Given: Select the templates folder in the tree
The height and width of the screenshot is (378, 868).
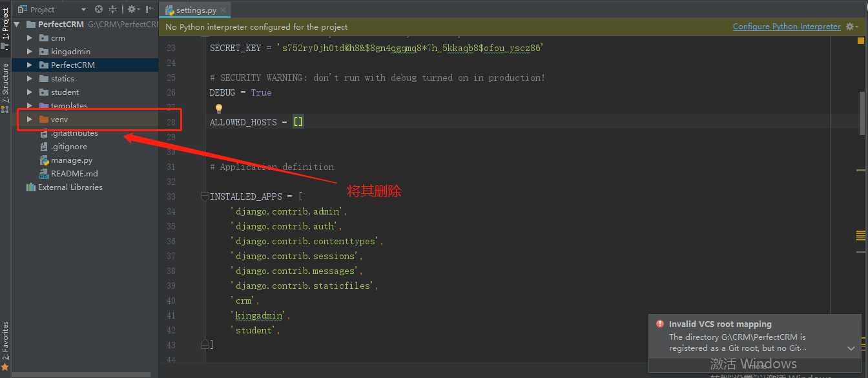Looking at the screenshot, I should point(69,106).
